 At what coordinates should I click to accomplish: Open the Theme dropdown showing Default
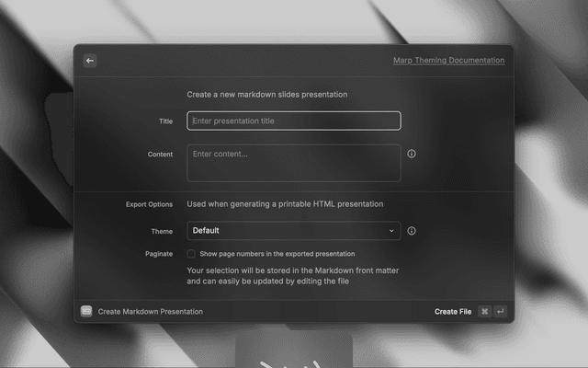tap(293, 231)
